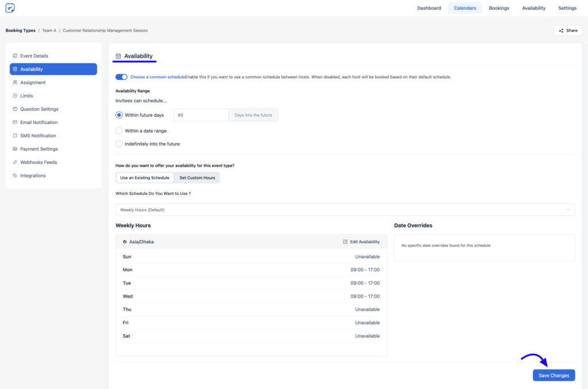The image size is (588, 389).
Task: Click the calendar icon beside Availability heading
Action: tap(118, 56)
